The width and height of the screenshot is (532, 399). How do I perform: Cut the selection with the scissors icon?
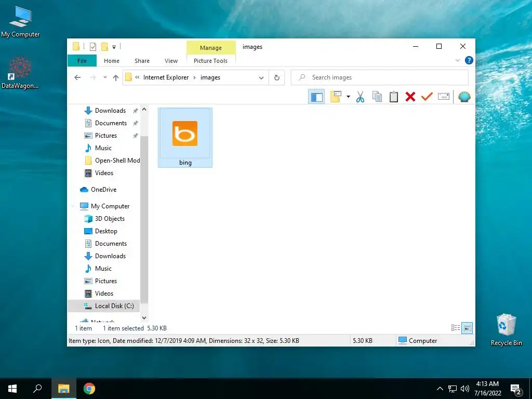[x=361, y=97]
